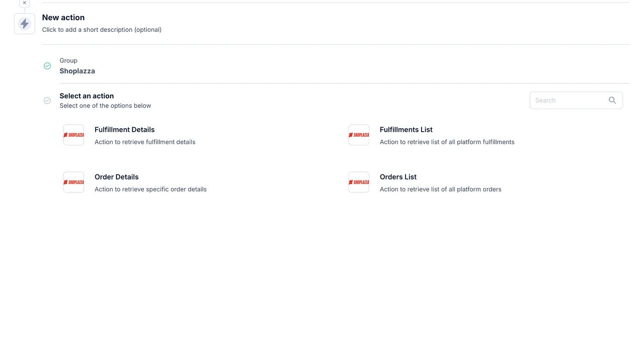
Task: Click the gray check icon beside Select an action
Action: [47, 101]
